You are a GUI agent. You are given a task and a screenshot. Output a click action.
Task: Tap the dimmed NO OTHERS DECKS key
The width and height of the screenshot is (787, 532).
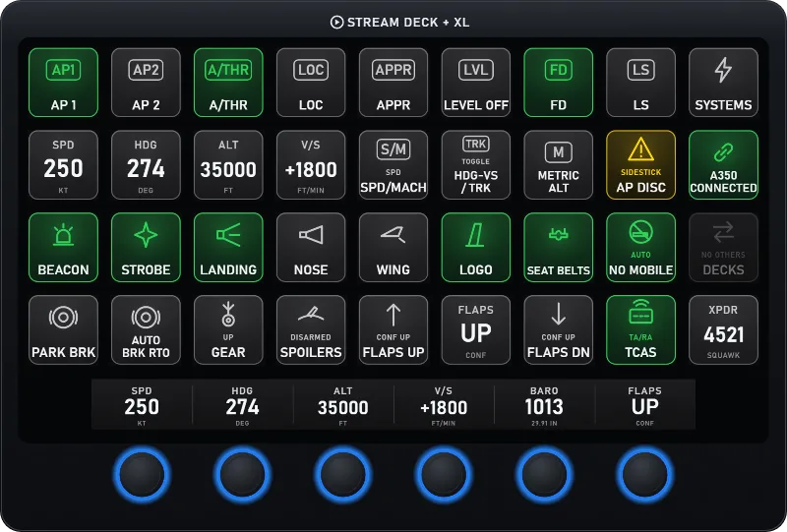pyautogui.click(x=723, y=248)
